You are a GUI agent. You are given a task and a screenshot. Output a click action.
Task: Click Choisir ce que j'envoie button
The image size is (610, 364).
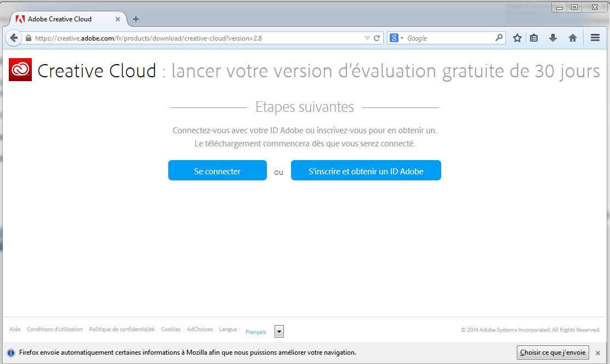(553, 352)
